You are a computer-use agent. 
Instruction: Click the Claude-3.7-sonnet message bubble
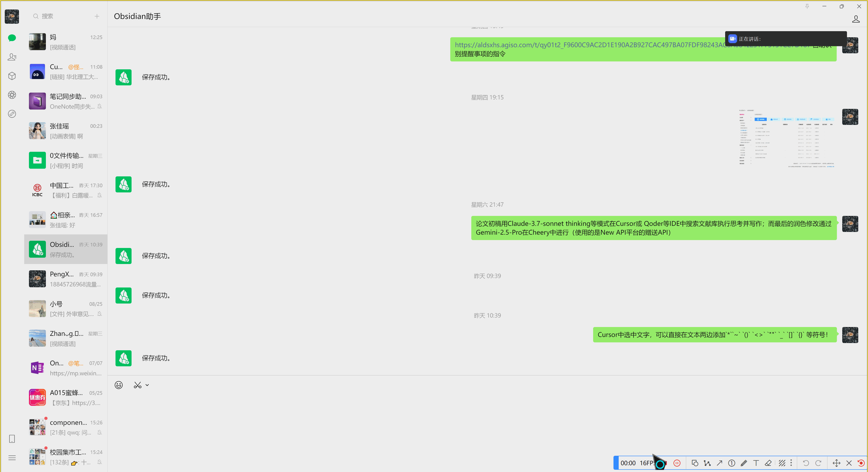coord(654,228)
